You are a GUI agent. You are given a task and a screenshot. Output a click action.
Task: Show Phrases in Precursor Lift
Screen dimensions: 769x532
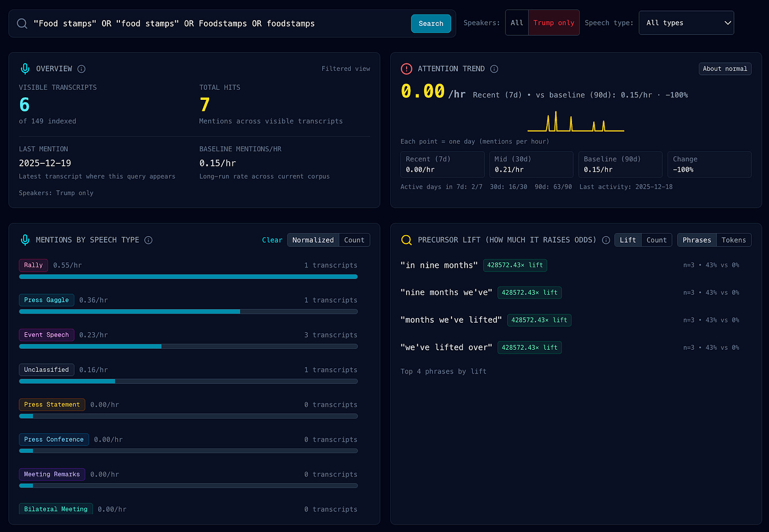click(697, 240)
